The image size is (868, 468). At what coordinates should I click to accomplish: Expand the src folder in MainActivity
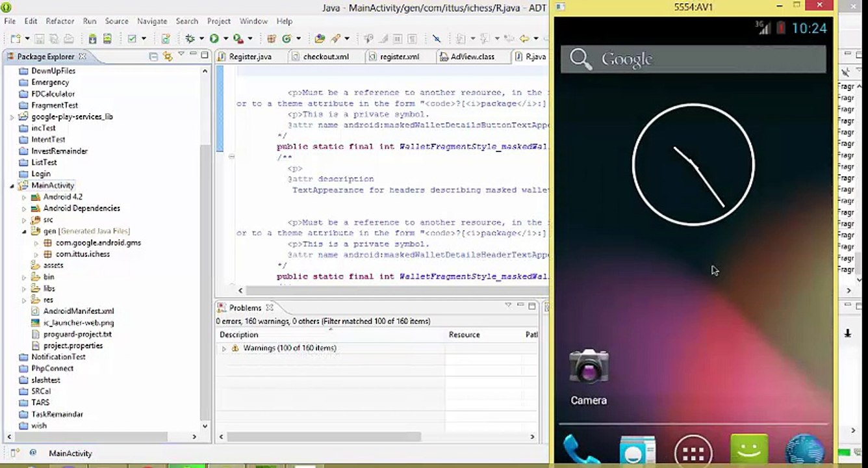click(x=25, y=220)
